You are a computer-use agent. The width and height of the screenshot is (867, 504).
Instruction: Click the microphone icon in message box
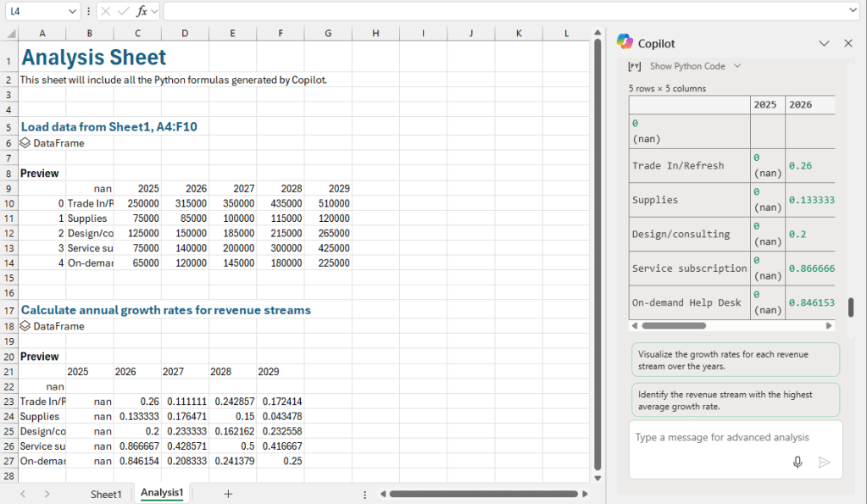(x=798, y=462)
